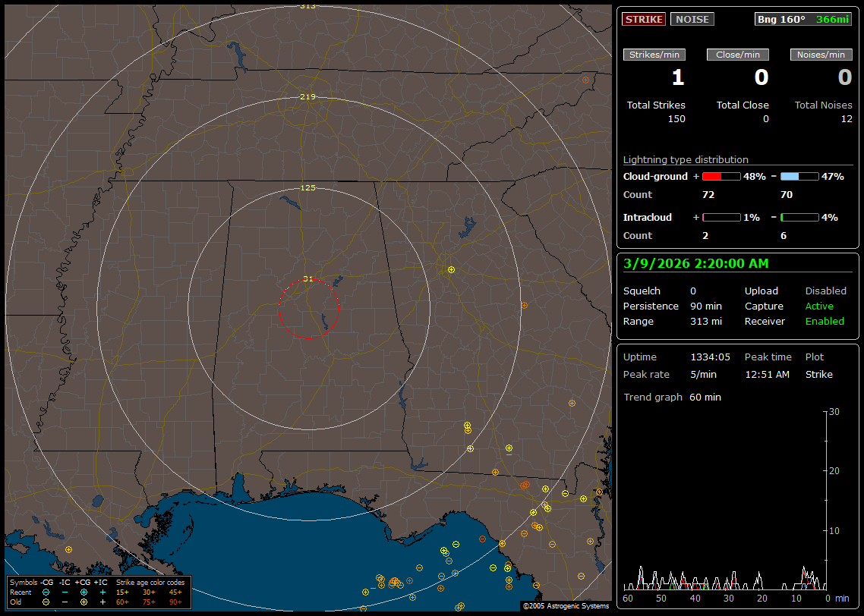Click the positive cloud-ground red percentage bar
Screen dimensions: 864x616
pos(721,176)
